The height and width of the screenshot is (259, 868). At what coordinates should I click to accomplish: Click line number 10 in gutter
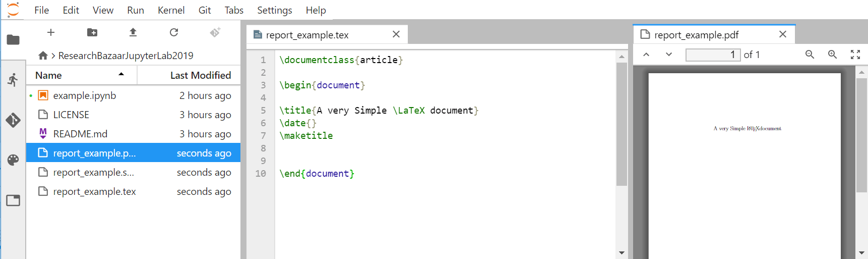point(261,173)
